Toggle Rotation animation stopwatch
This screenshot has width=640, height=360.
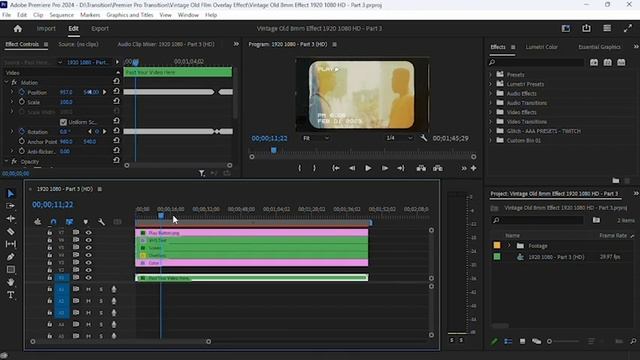22,132
